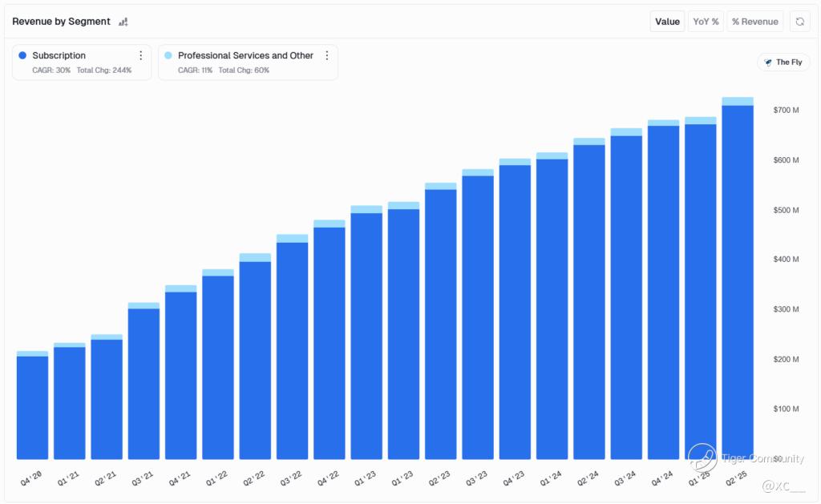Click the Subscription bar for Q3'23
This screenshot has width=821, height=504.
478,317
